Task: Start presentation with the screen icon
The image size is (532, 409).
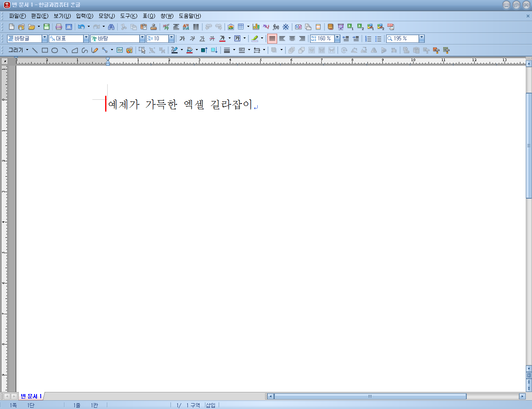Action: [x=340, y=27]
